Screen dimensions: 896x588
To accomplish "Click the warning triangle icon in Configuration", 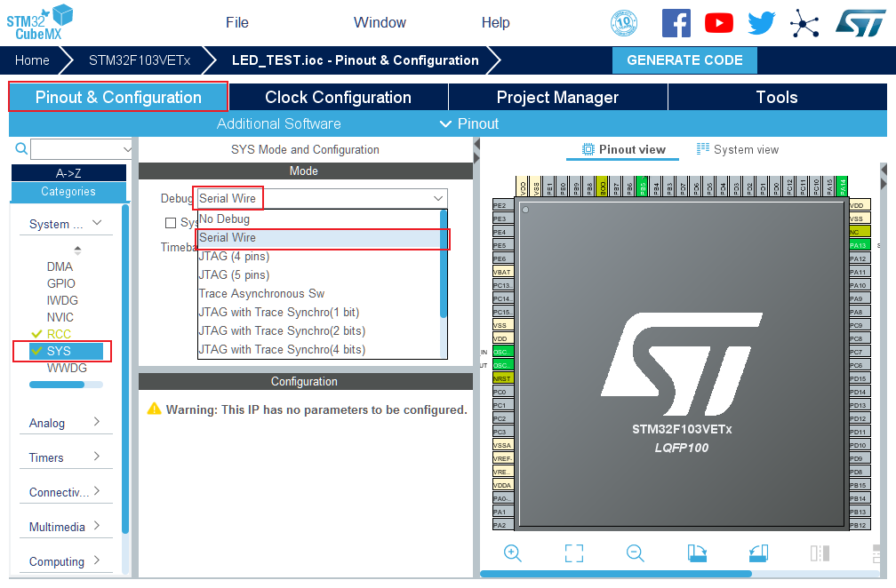I will point(155,409).
